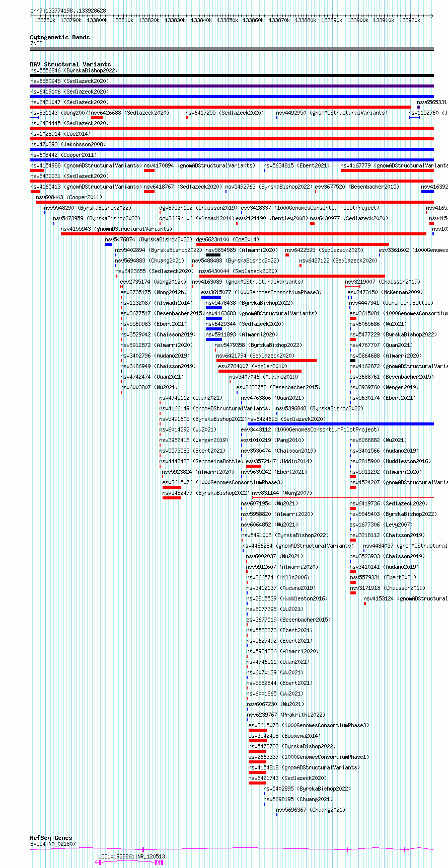This screenshot has height=868, width=448.
Task: Click the 133920k ruler tick label
Action: point(410,20)
